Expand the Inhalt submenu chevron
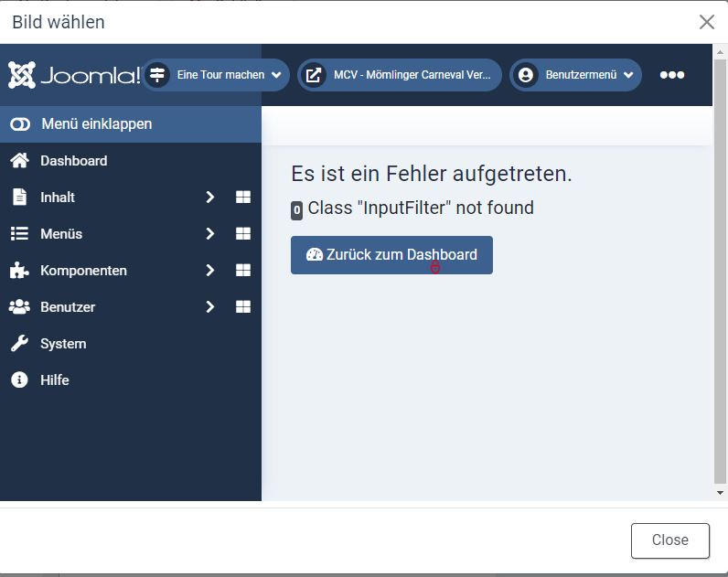This screenshot has width=728, height=577. click(x=209, y=198)
